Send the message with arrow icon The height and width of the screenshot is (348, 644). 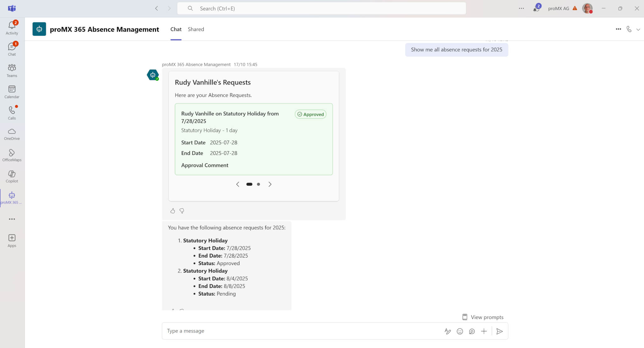(x=499, y=331)
